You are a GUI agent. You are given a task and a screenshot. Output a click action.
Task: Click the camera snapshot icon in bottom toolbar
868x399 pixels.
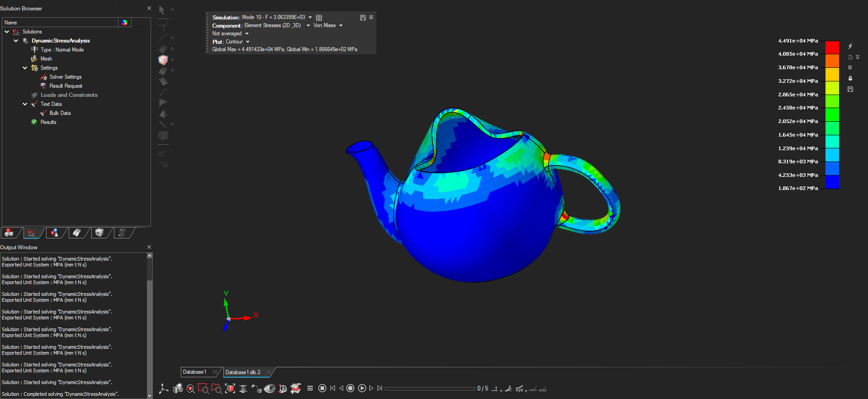[178, 388]
